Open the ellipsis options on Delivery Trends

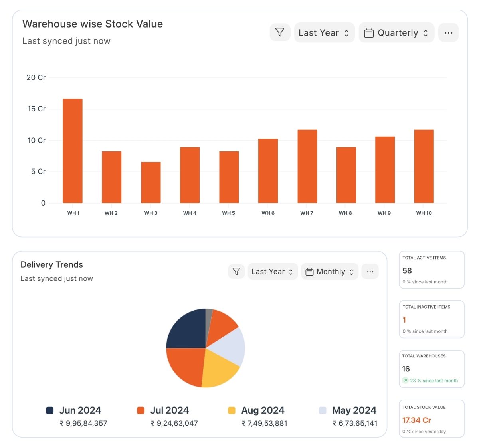[x=370, y=271]
